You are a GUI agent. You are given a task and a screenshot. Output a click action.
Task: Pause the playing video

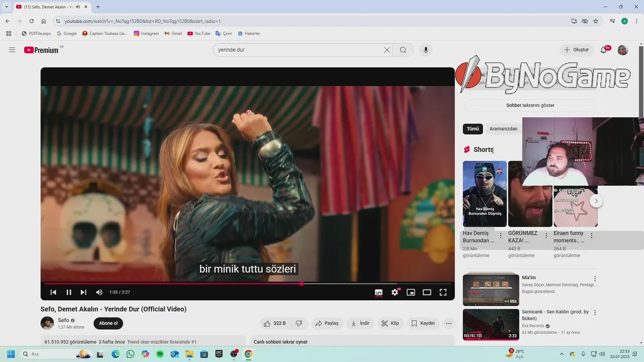click(x=69, y=292)
